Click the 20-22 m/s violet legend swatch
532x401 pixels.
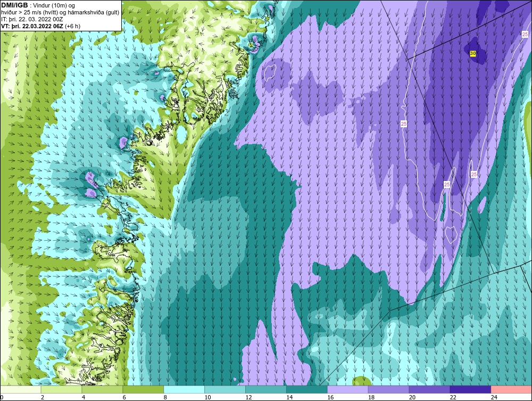pos(429,389)
